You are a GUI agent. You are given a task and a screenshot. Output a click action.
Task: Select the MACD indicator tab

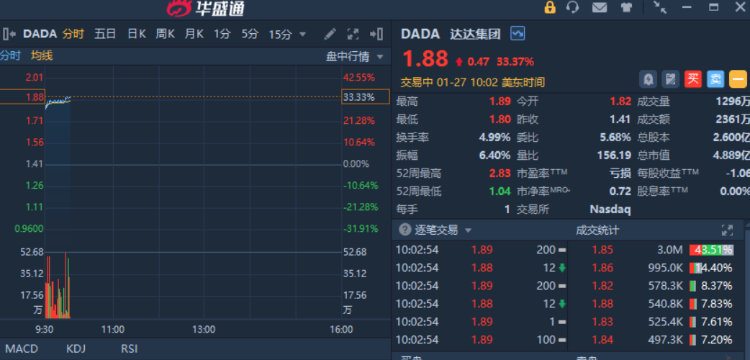(22, 349)
